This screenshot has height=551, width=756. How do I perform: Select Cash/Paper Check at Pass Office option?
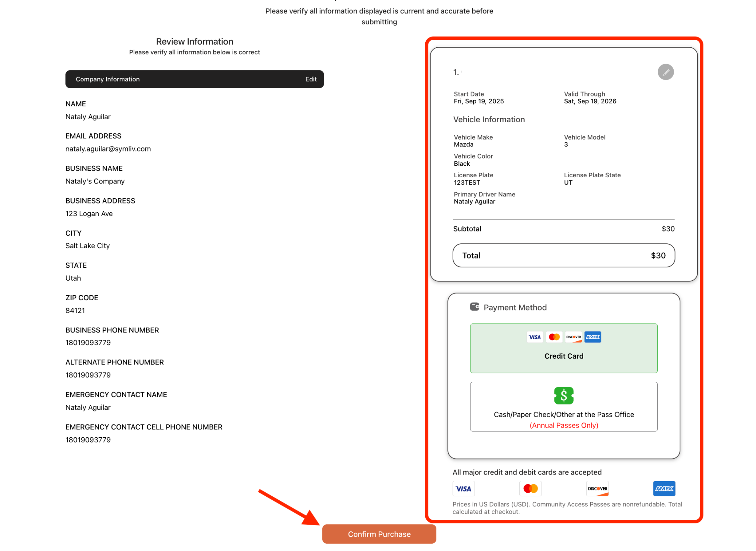563,414
